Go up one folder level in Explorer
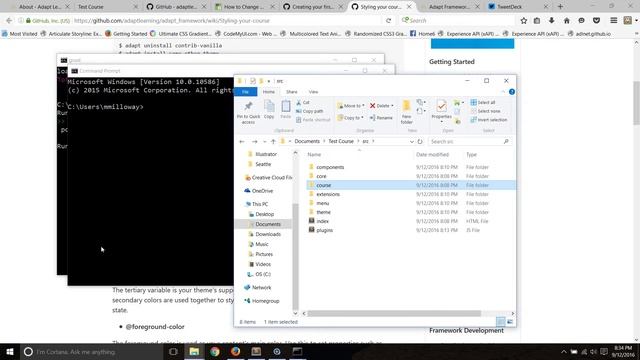This screenshot has width=640, height=360. (x=273, y=142)
